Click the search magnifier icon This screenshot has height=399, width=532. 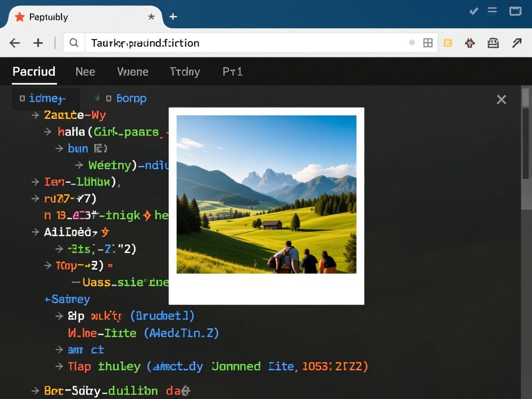[x=74, y=43]
